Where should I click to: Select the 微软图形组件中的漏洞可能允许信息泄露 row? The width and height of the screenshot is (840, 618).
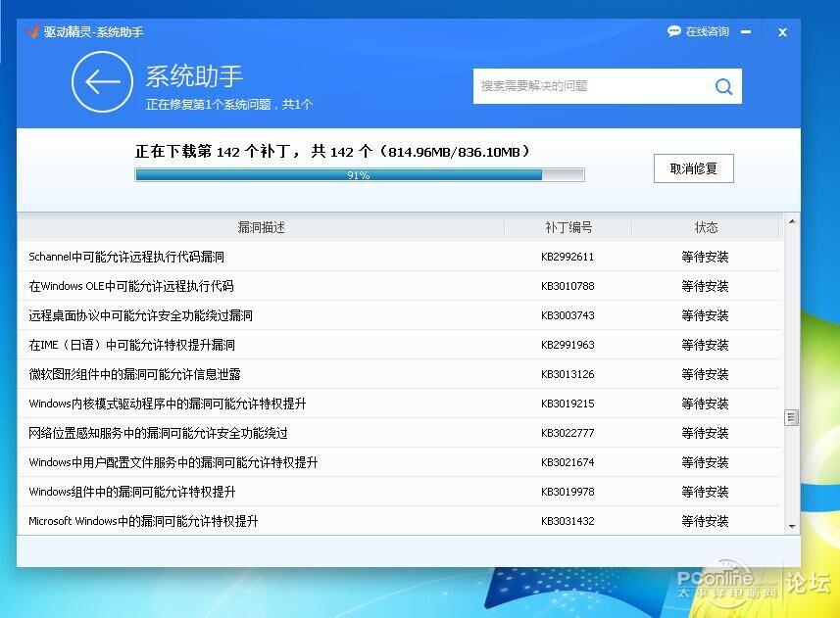click(x=401, y=374)
